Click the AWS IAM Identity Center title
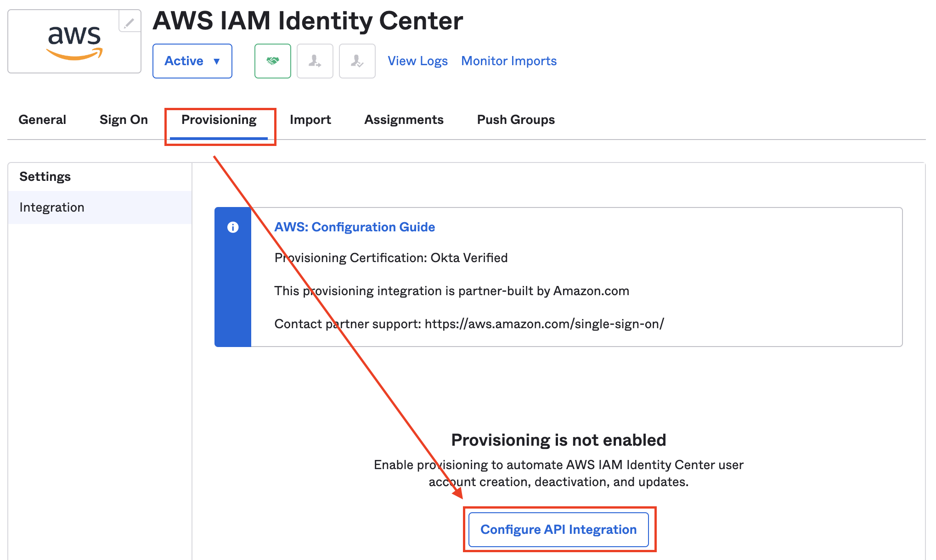Screen dimensions: 936x560 tap(308, 21)
